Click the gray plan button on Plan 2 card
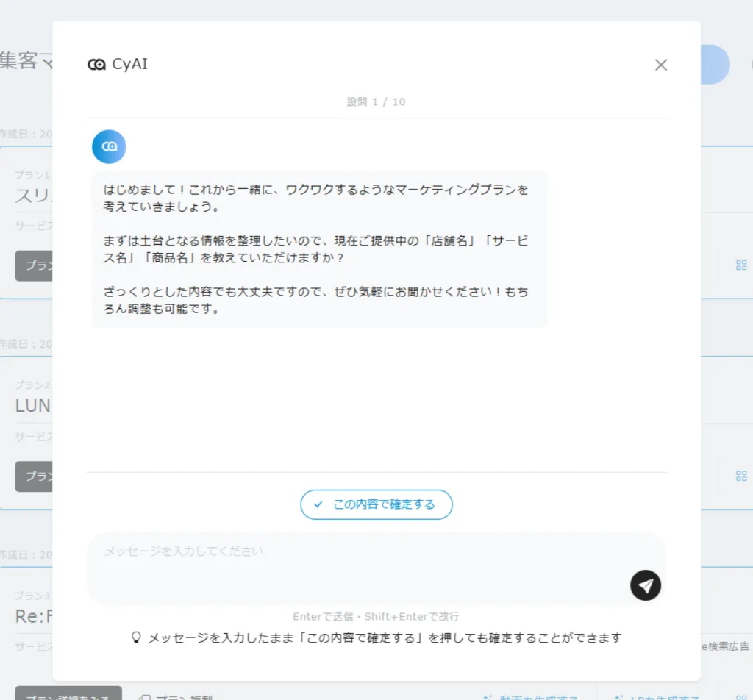This screenshot has height=700, width=753. [x=34, y=476]
